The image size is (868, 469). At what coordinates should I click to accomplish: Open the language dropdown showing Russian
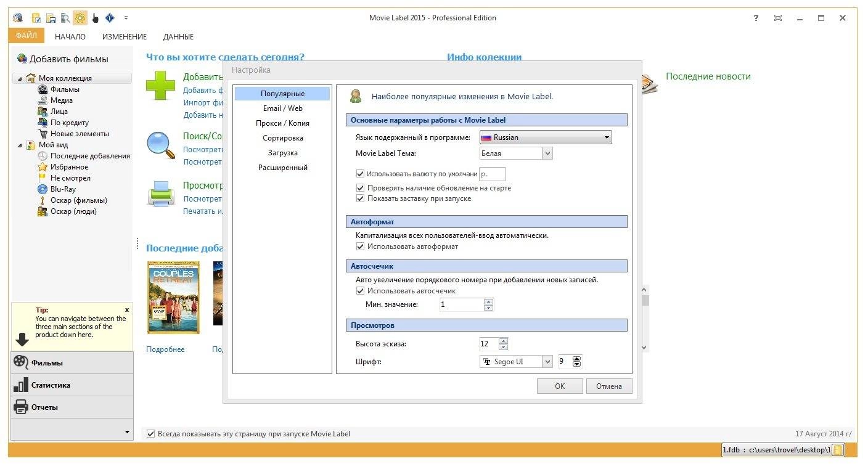tap(546, 137)
